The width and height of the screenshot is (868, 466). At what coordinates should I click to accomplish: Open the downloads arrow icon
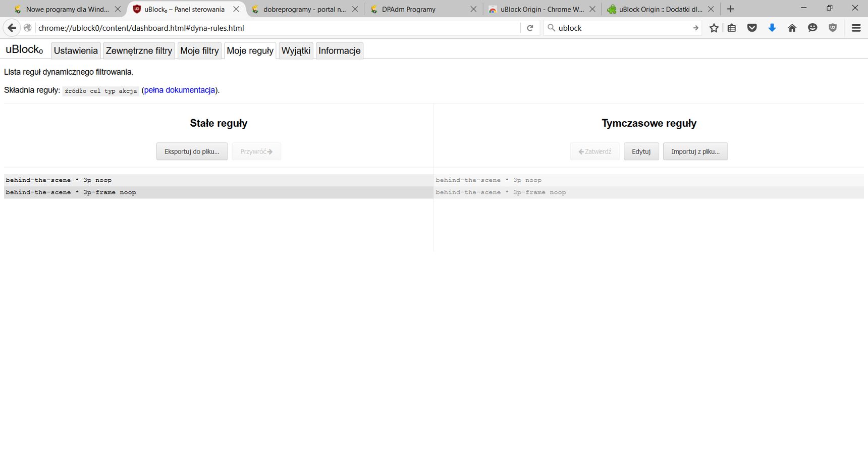[772, 28]
